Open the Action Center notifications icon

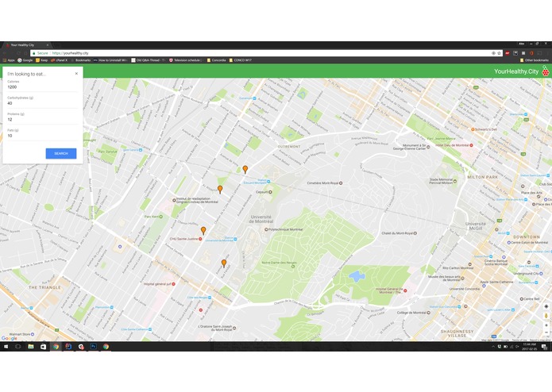tap(544, 347)
